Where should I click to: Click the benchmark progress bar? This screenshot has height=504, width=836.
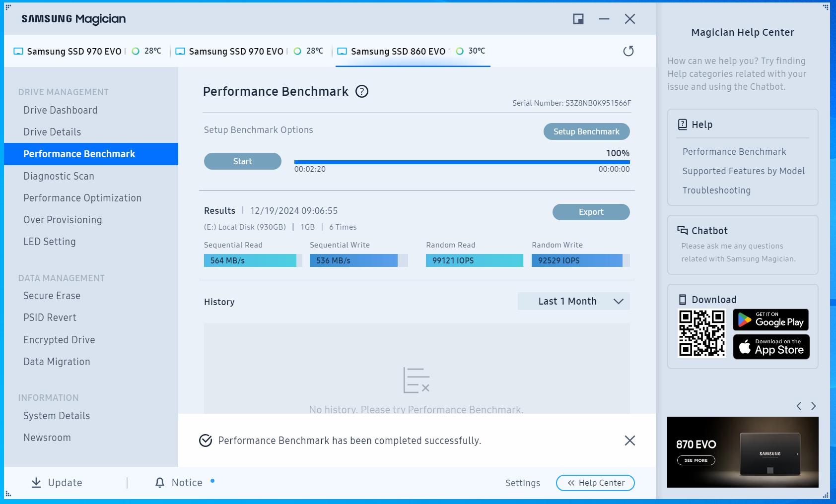(x=462, y=162)
